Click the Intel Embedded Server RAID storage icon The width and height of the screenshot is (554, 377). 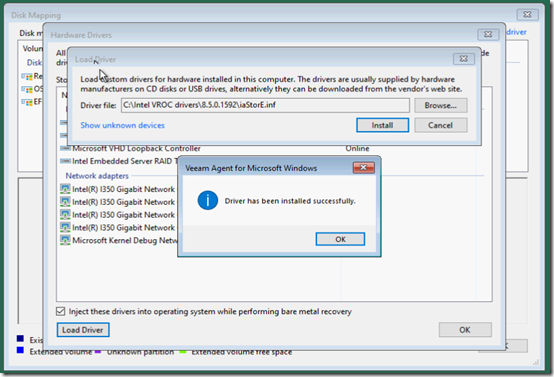65,161
